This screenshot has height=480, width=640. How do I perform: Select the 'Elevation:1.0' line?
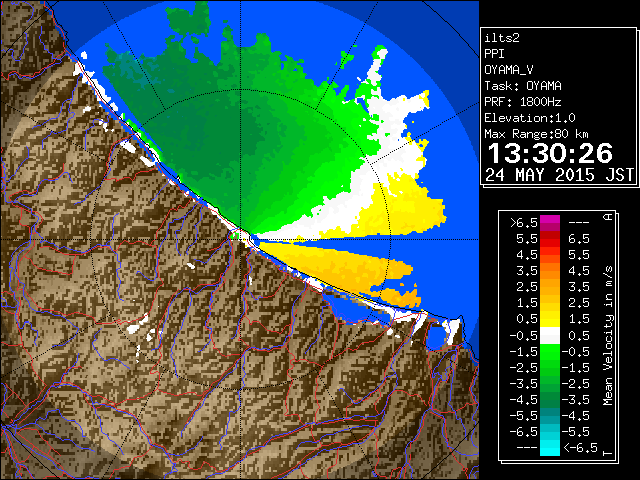530,118
